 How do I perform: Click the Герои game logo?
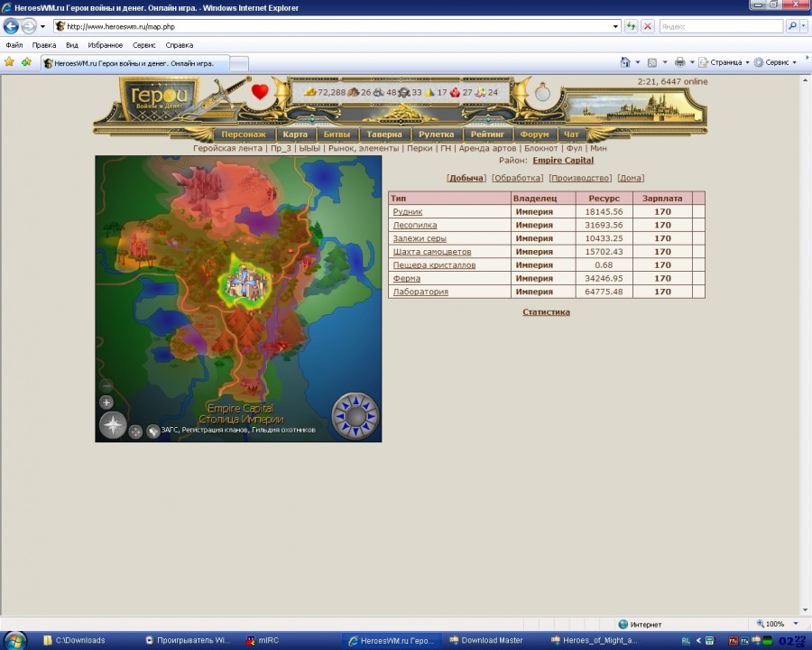tap(159, 97)
